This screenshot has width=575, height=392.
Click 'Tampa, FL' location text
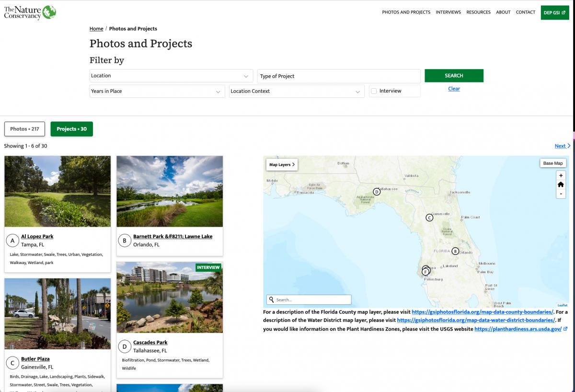click(33, 245)
